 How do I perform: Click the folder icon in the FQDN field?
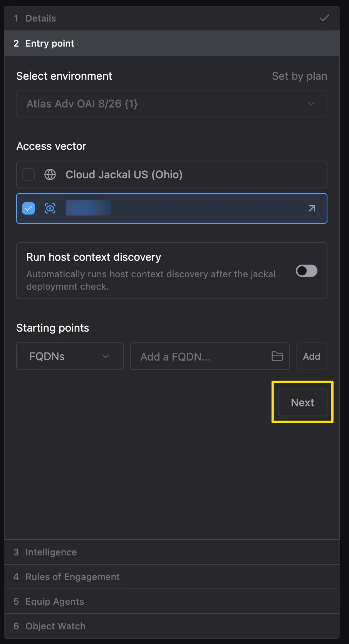coord(277,356)
